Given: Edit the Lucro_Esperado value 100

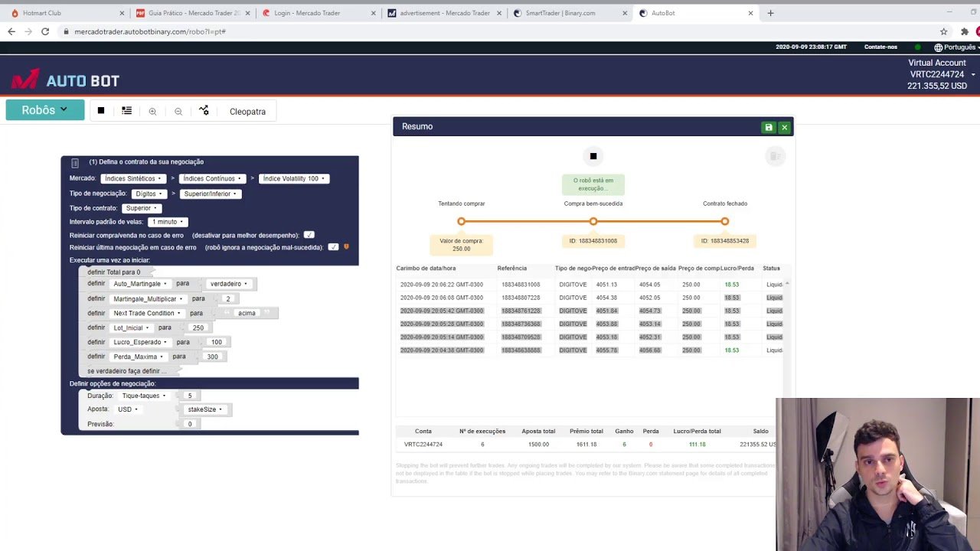Looking at the screenshot, I should coord(217,342).
